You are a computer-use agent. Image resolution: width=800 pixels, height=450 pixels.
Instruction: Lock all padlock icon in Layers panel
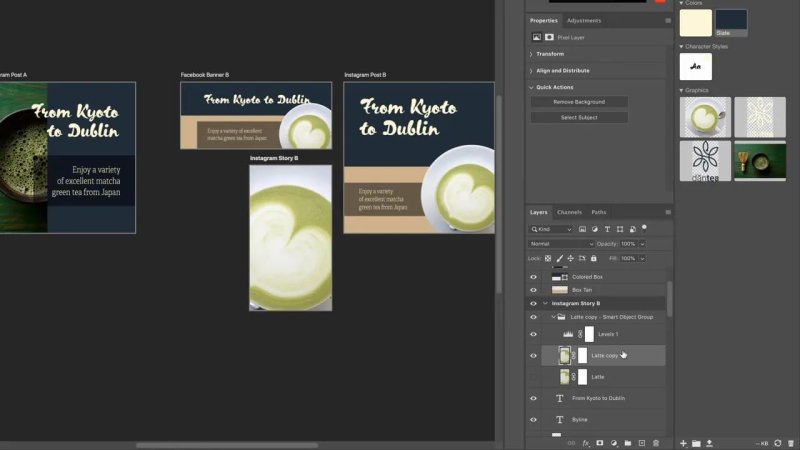[x=594, y=259]
